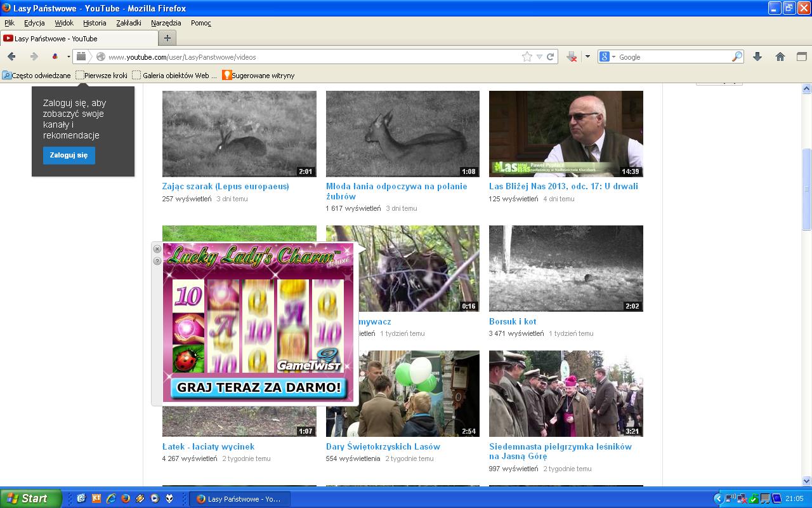Play the 1:08 young doe video thumbnail
Screen dimensions: 812x508
pyautogui.click(x=403, y=134)
